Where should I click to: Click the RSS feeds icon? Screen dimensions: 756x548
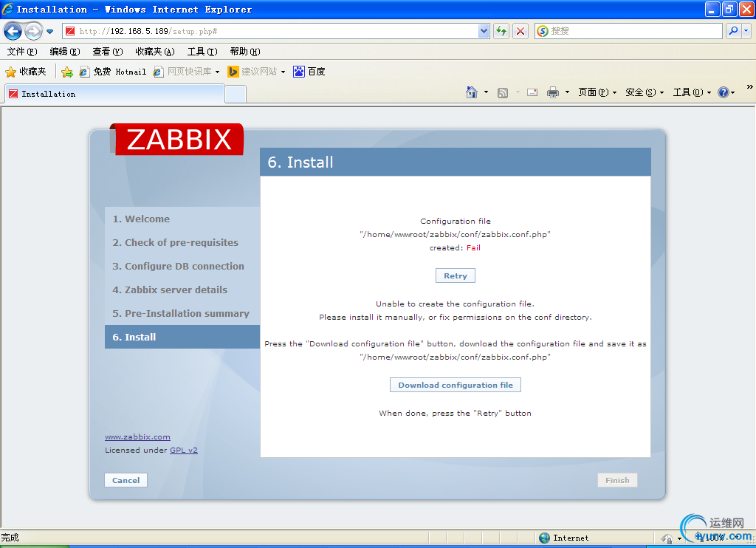pyautogui.click(x=503, y=92)
